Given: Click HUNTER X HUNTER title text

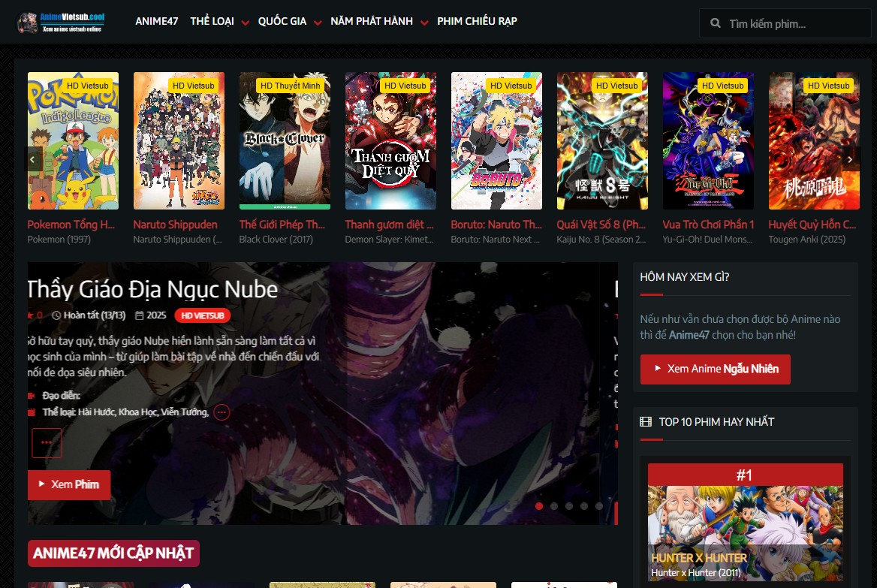Looking at the screenshot, I should (x=698, y=558).
